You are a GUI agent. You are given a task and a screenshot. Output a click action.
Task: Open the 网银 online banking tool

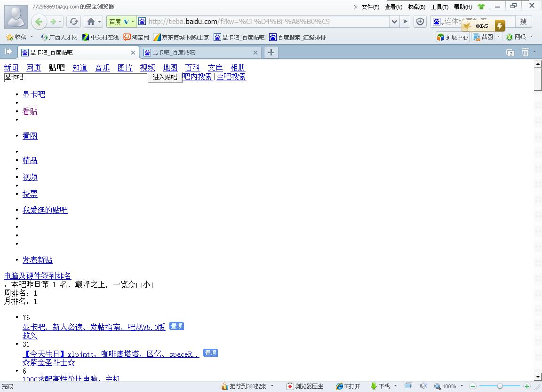coord(516,37)
